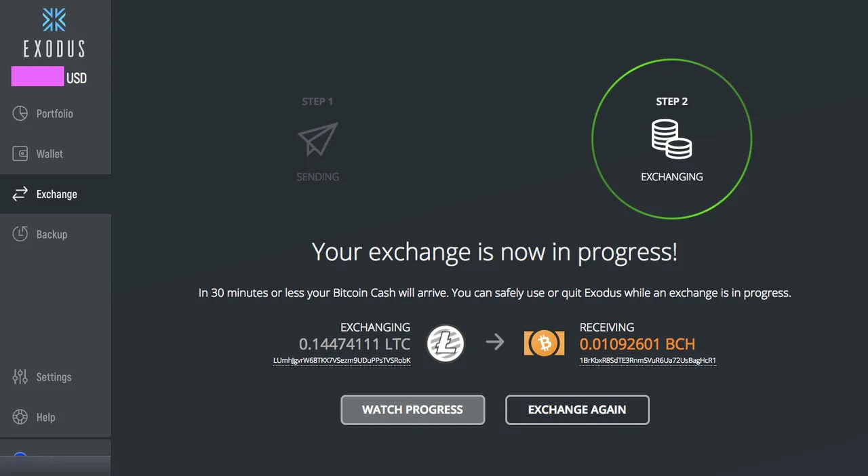
Task: Open the LTC sending address link
Action: [x=342, y=361]
